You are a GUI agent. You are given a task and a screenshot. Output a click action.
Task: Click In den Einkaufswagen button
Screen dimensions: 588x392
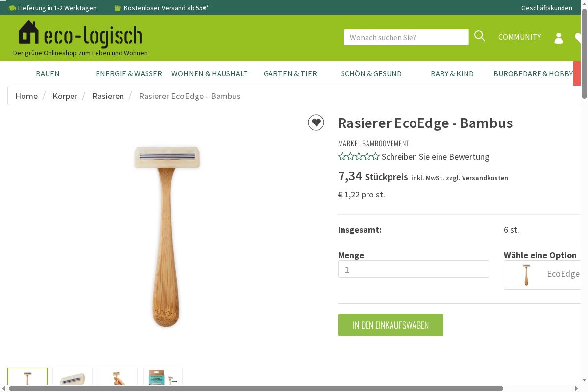pos(391,325)
